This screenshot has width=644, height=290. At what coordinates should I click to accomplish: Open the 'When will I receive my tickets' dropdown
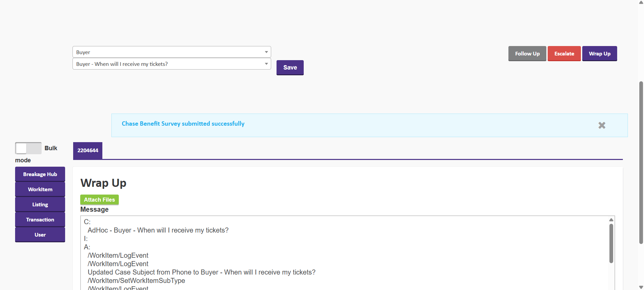[171, 64]
